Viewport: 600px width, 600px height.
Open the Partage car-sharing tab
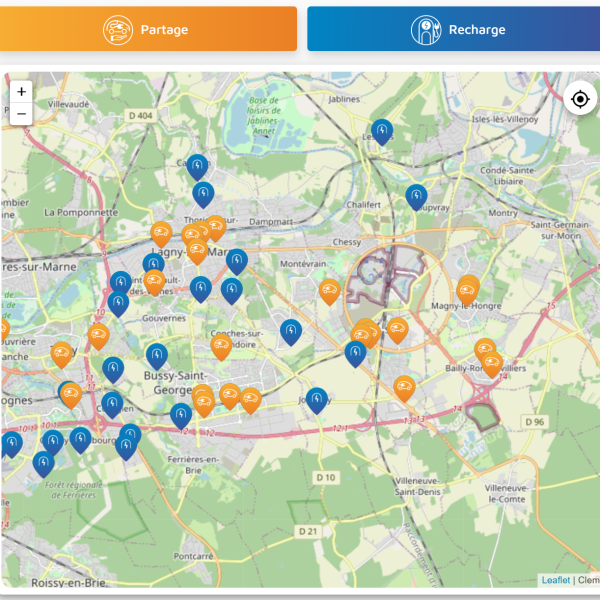click(x=148, y=29)
